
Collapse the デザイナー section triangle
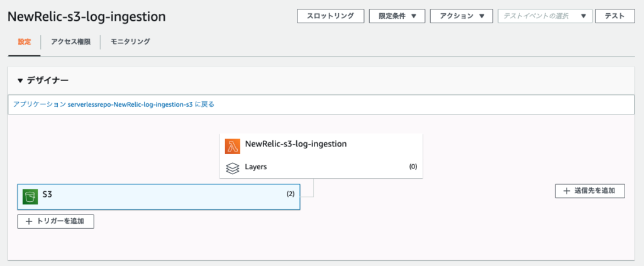click(20, 81)
